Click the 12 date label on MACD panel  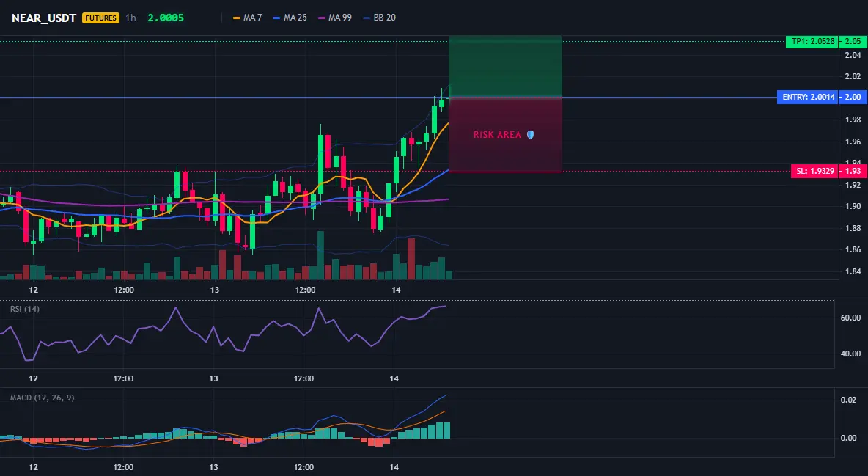(x=33, y=467)
